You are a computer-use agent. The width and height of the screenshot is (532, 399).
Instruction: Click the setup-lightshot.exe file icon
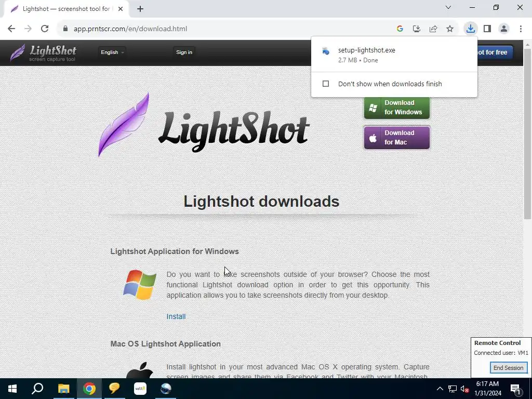(x=326, y=51)
